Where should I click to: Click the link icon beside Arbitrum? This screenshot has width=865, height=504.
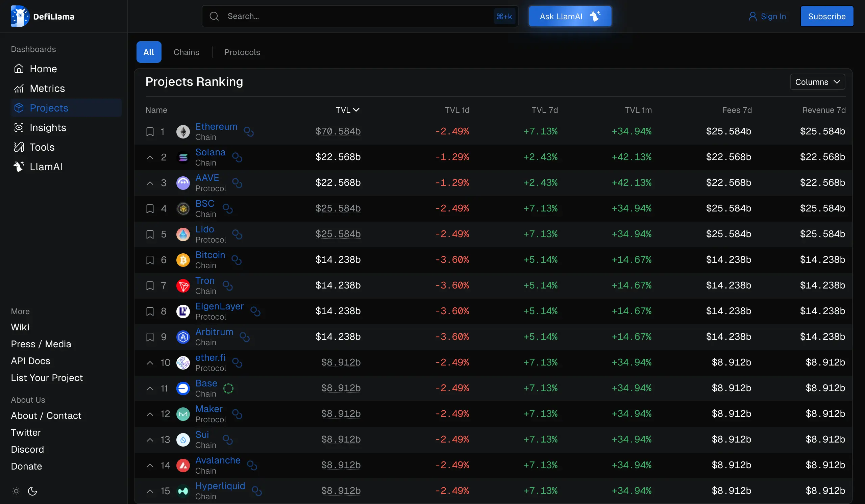pos(244,337)
